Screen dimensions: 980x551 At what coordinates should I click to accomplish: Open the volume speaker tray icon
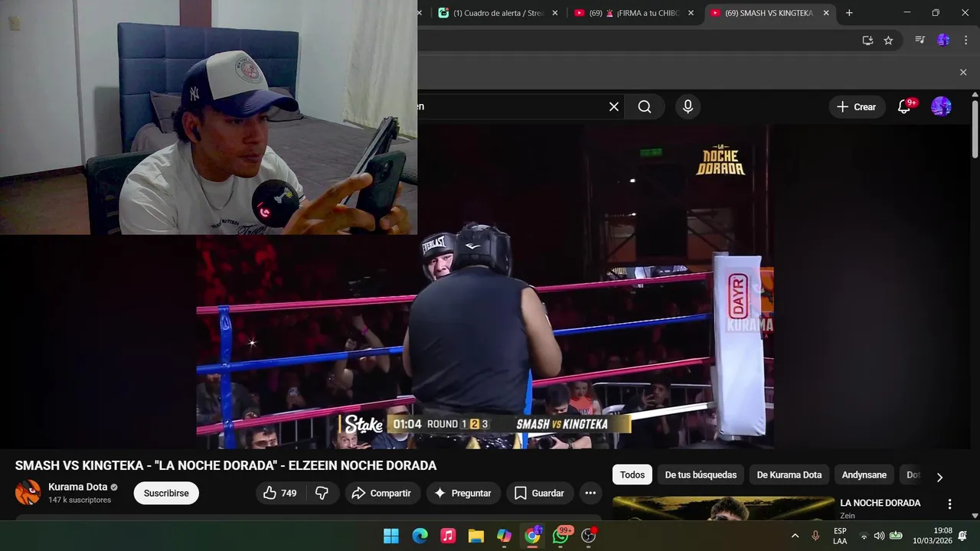tap(879, 536)
